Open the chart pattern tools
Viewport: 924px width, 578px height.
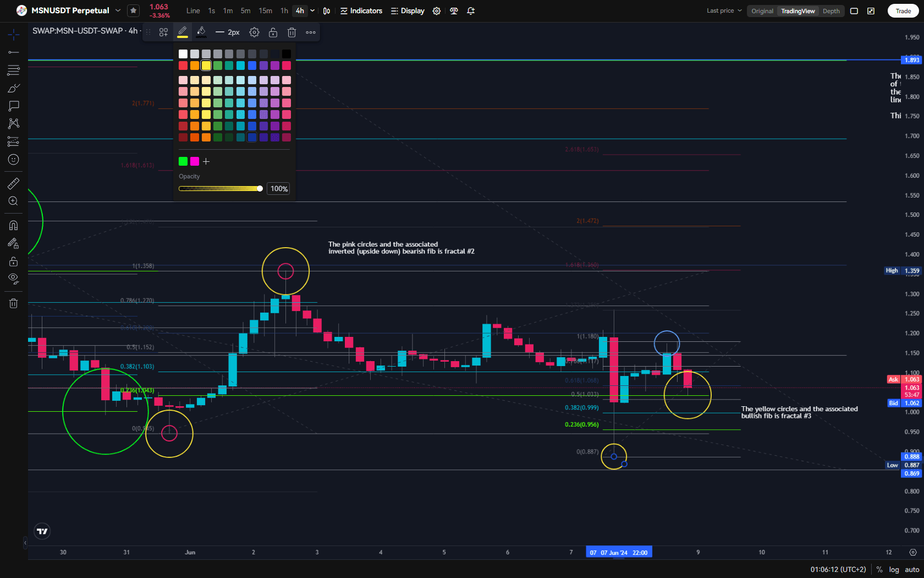tap(14, 123)
